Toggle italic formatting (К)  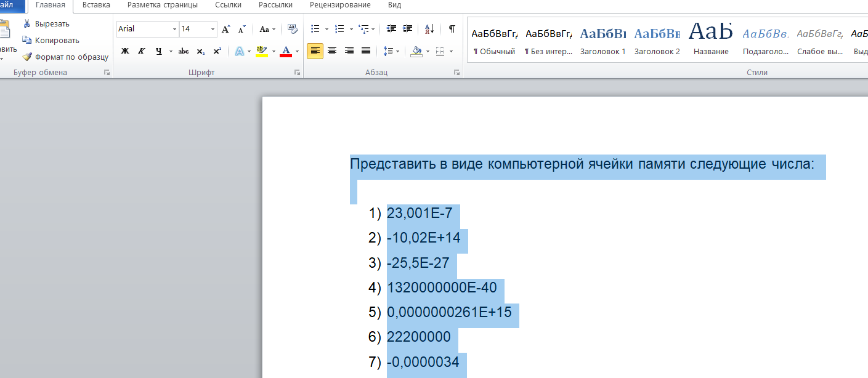142,51
